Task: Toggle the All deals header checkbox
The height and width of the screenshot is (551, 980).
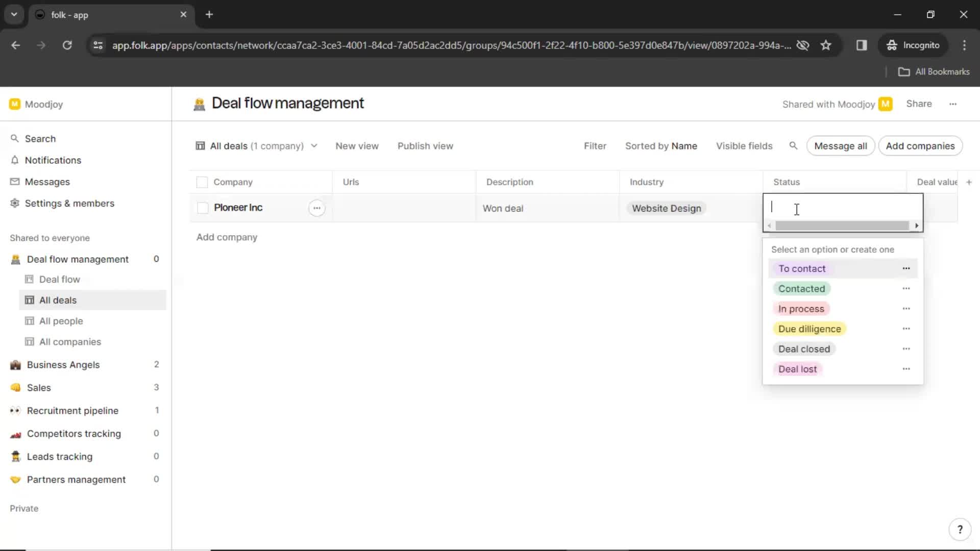Action: (x=202, y=182)
